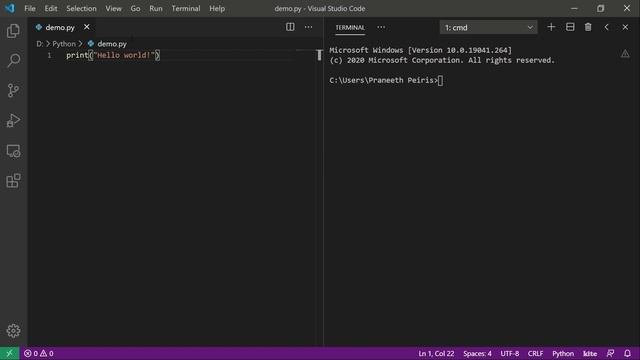The image size is (640, 360).
Task: Move panel with the left arrow icon
Action: pos(607,27)
